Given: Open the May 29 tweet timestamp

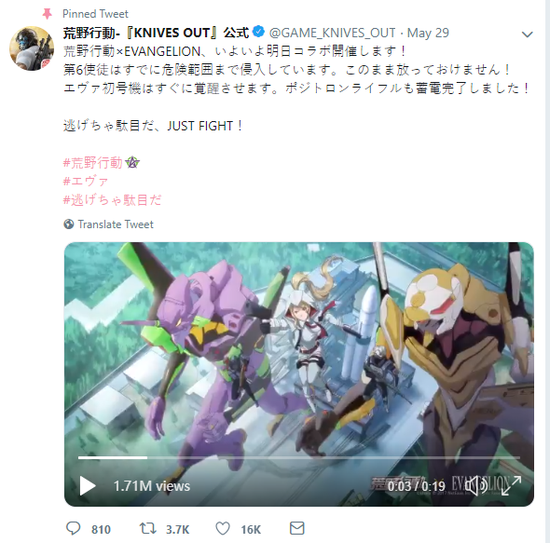Looking at the screenshot, I should [428, 33].
